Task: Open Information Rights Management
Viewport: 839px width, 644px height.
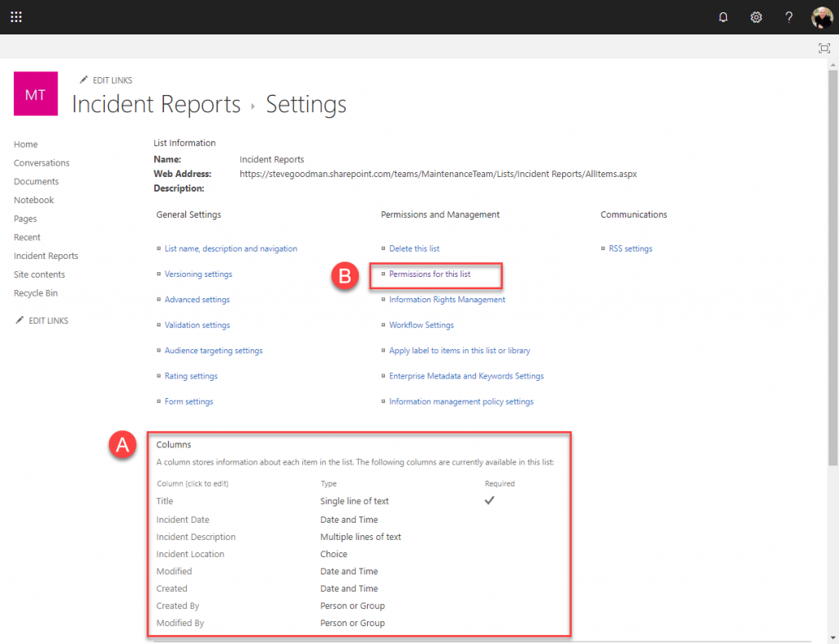Action: pos(447,300)
